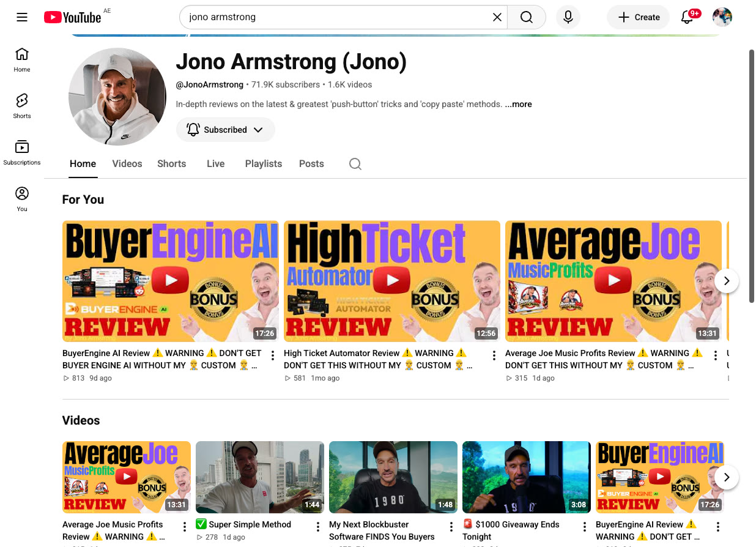Click the search input field
The image size is (756, 547).
point(339,17)
